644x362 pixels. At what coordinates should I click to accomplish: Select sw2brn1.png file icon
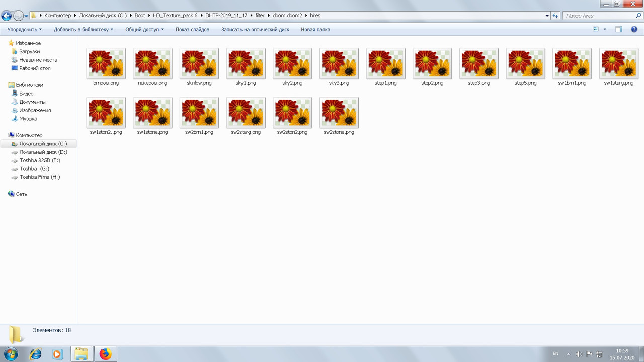pos(199,113)
